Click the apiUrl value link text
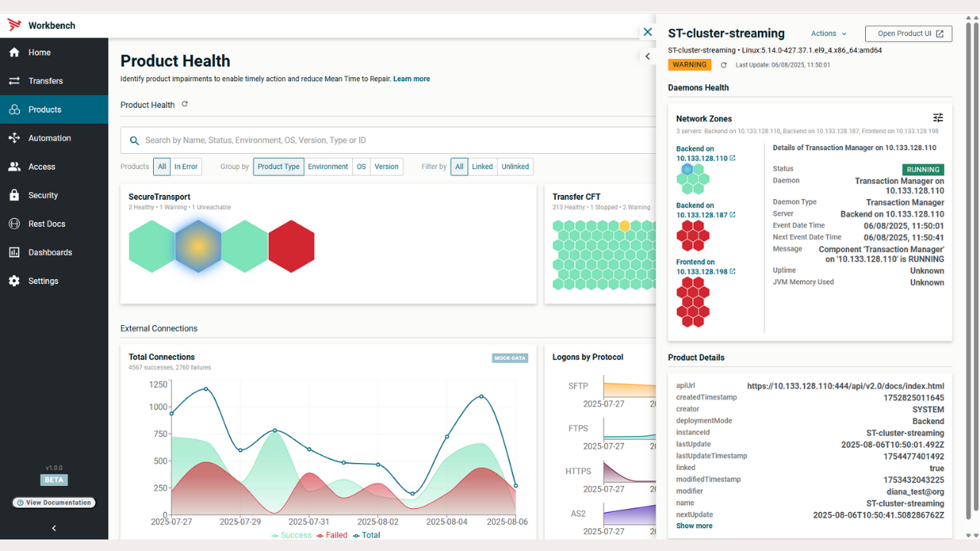This screenshot has height=551, width=980. (845, 386)
